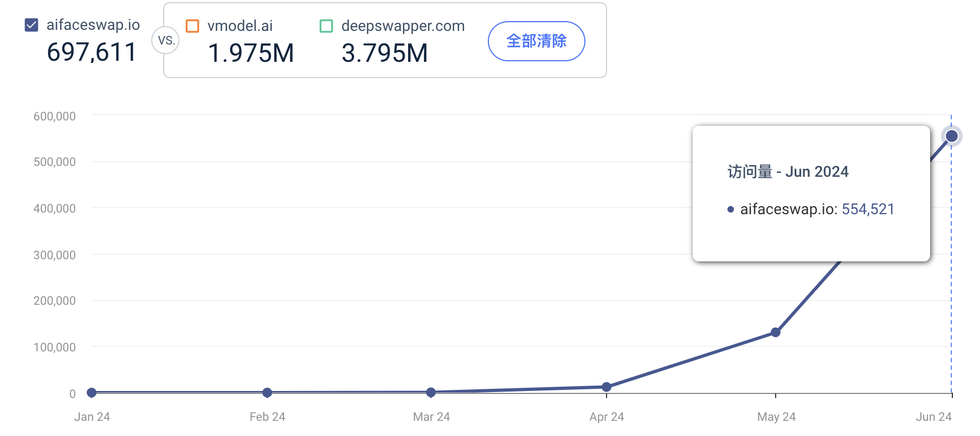The height and width of the screenshot is (436, 980).
Task: Select the Jun 24 data point
Action: (951, 136)
